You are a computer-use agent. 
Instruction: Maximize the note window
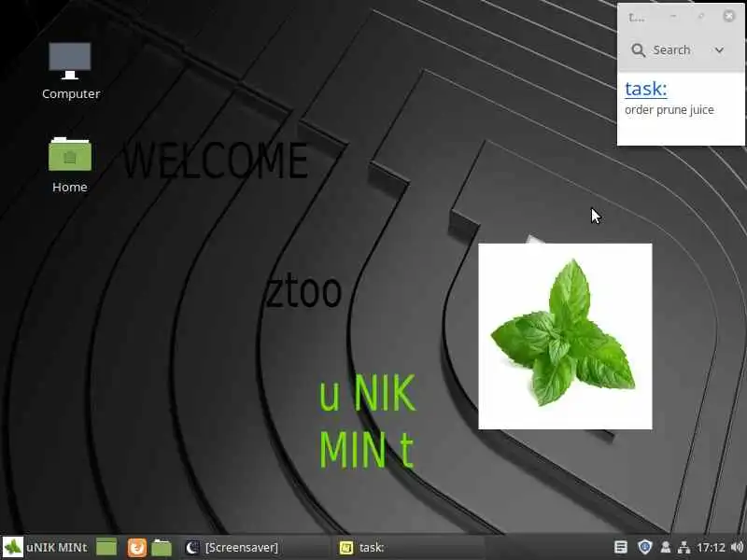[x=701, y=16]
